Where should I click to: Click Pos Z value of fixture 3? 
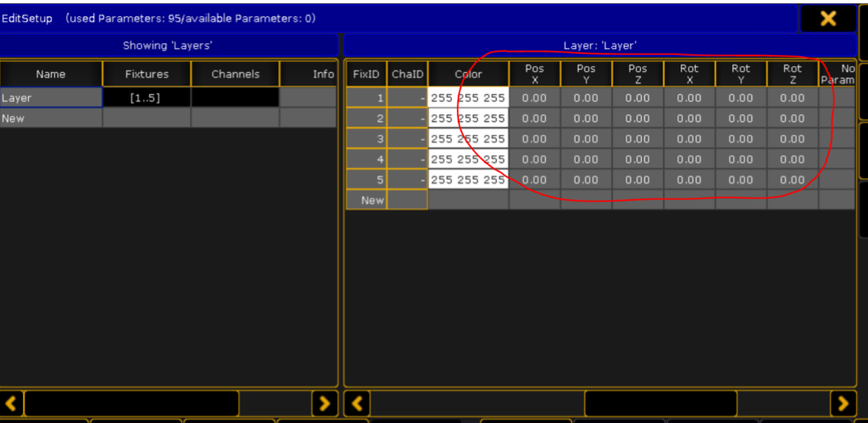coord(637,139)
